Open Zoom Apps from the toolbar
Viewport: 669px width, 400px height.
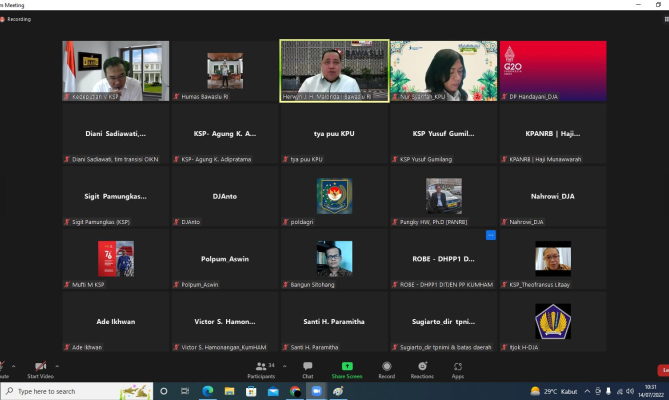point(457,368)
